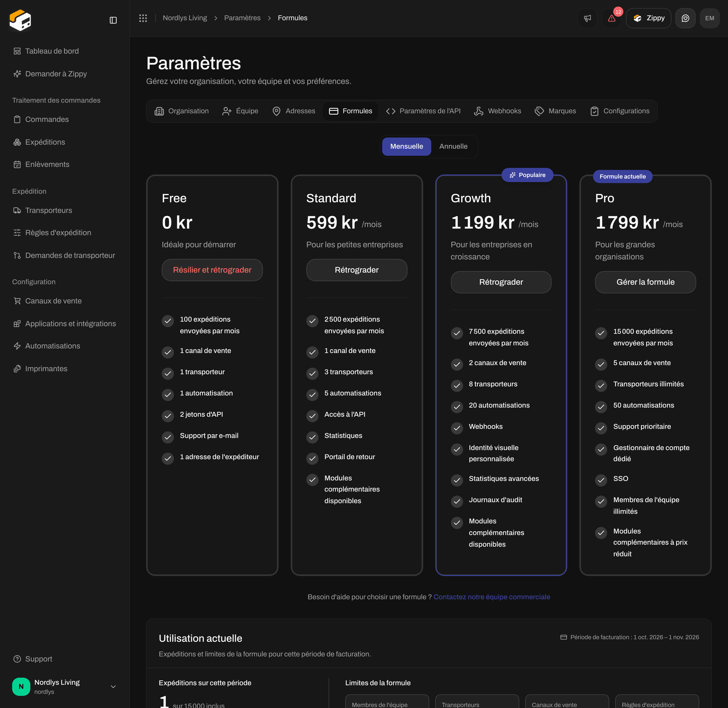
Task: Open the chat support bubble icon
Action: [685, 18]
